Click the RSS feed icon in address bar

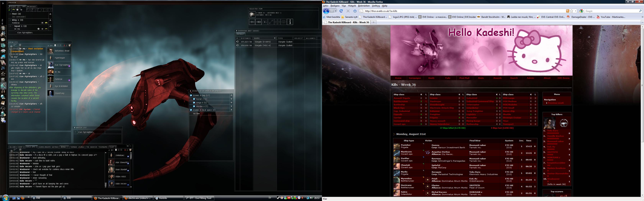pyautogui.click(x=568, y=11)
